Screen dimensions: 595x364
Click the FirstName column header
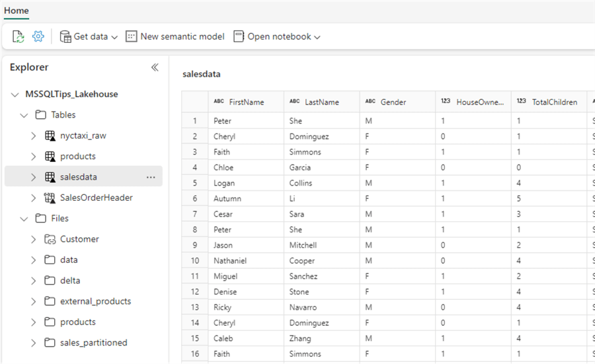246,102
